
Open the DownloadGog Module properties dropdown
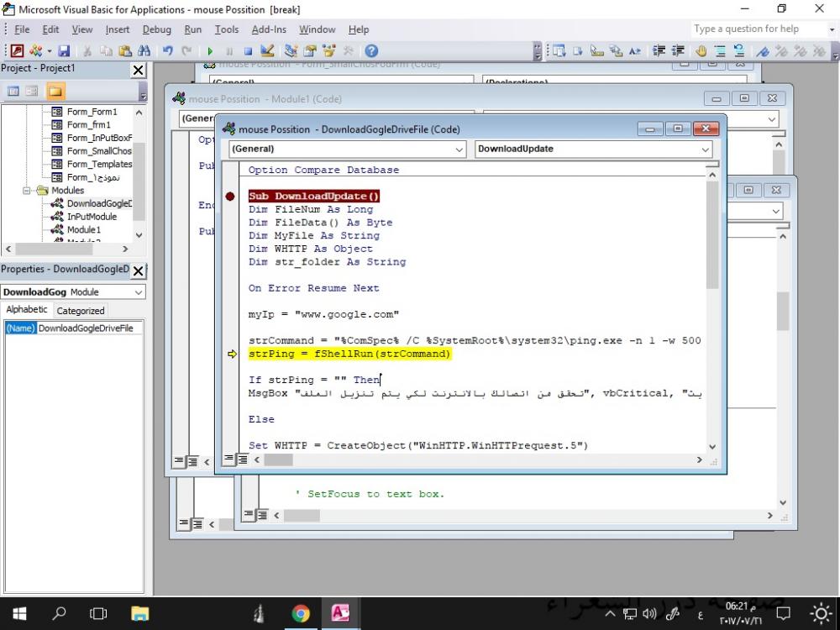139,292
